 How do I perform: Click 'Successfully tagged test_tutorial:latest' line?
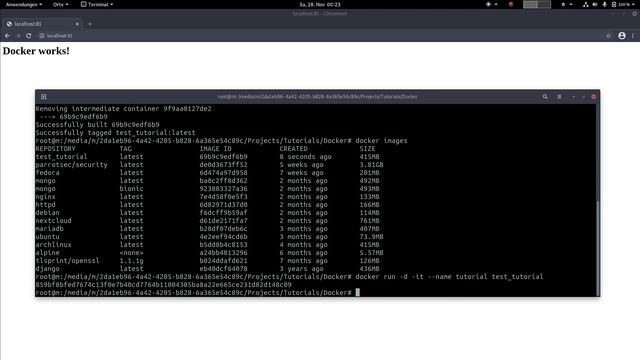116,133
